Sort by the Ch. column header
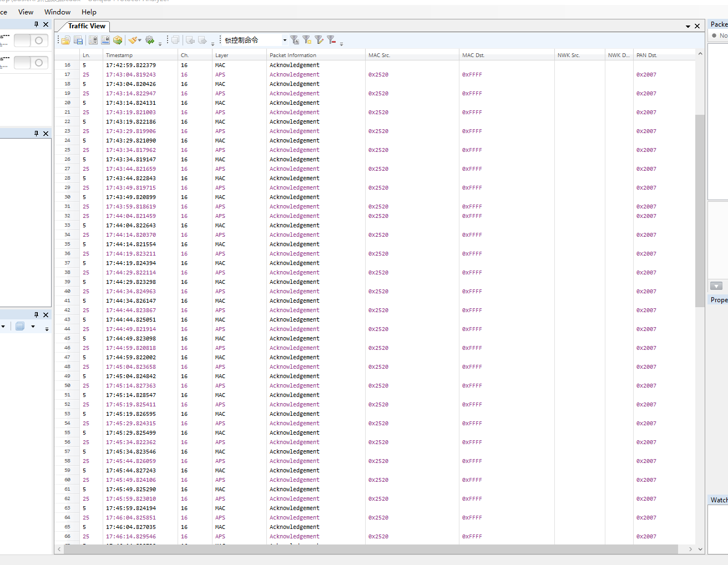Image resolution: width=728 pixels, height=565 pixels. pos(195,55)
